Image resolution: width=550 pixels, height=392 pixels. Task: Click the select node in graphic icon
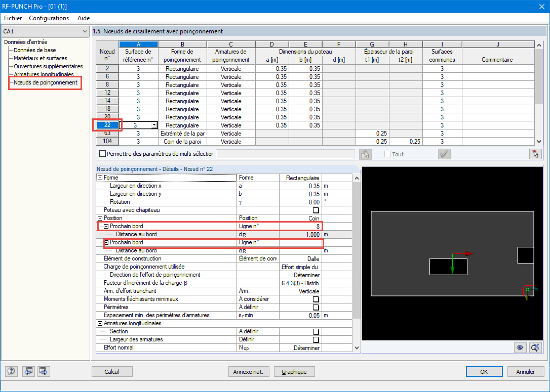point(535,154)
